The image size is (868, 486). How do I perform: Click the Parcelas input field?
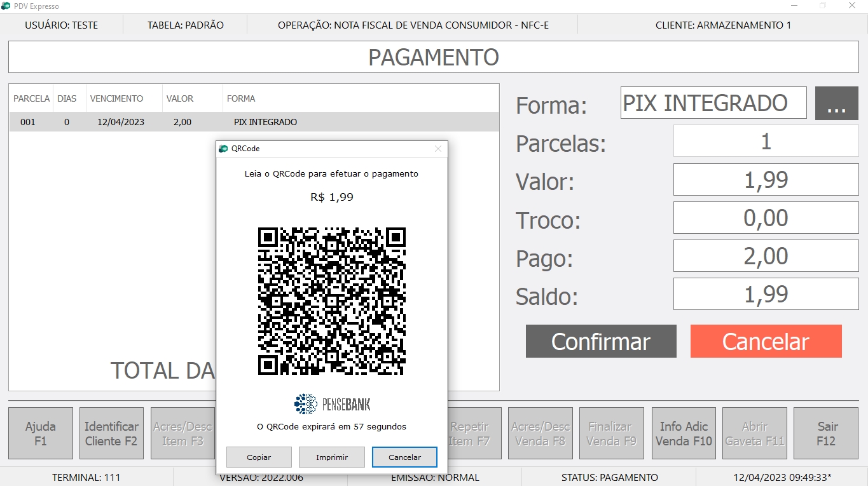click(x=766, y=141)
